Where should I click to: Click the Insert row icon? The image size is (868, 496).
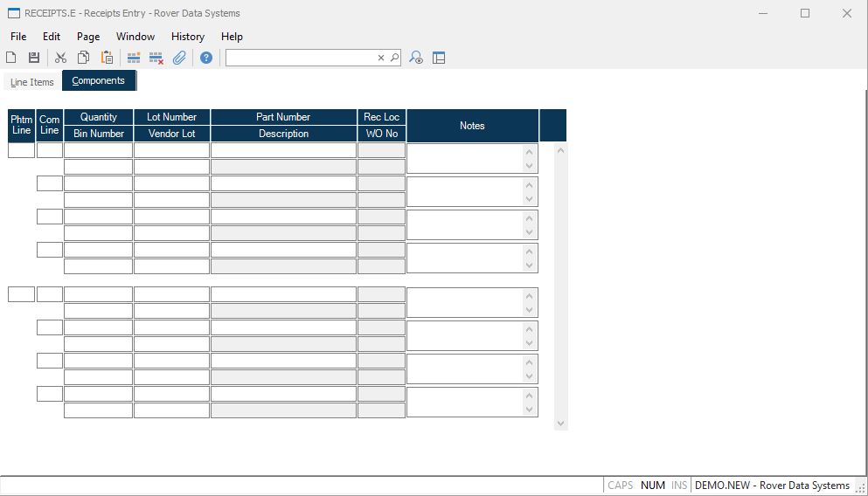tap(134, 58)
